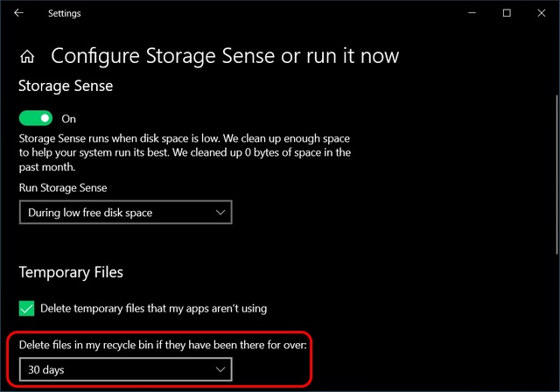The image size is (560, 392).
Task: Click the Run Storage Sense label
Action: pos(63,188)
